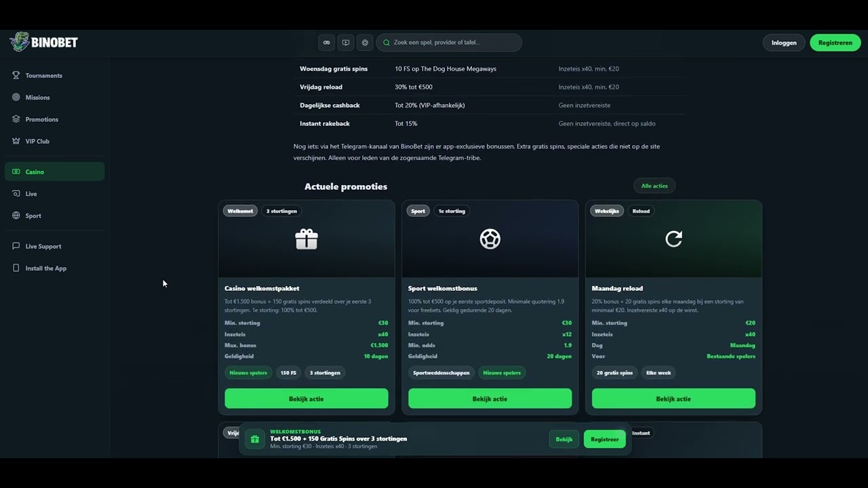Click the Welkomst tag on first card

coord(240,211)
